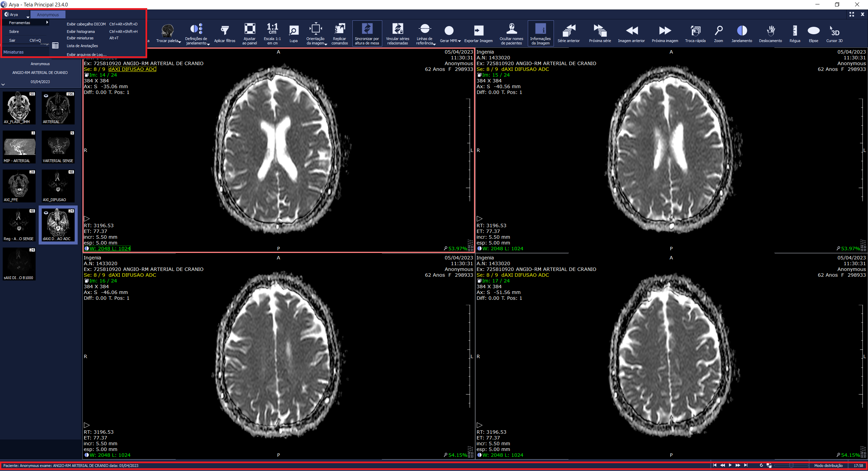Open the MIP - ARTERIAL series thumbnail
Viewport: 868px width, 471px height.
19,147
